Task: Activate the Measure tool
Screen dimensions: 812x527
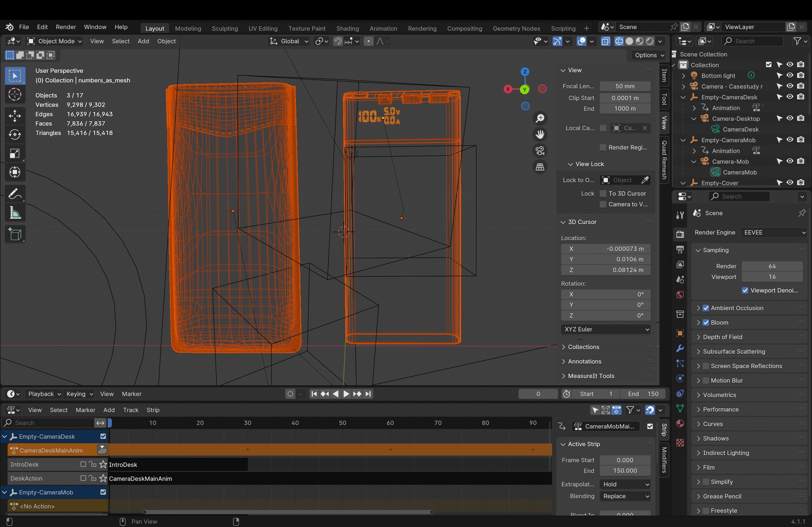Action: click(x=15, y=213)
